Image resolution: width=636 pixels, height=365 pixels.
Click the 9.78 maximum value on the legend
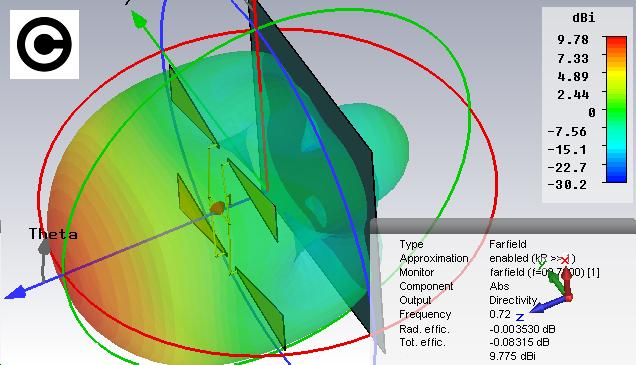click(x=573, y=40)
